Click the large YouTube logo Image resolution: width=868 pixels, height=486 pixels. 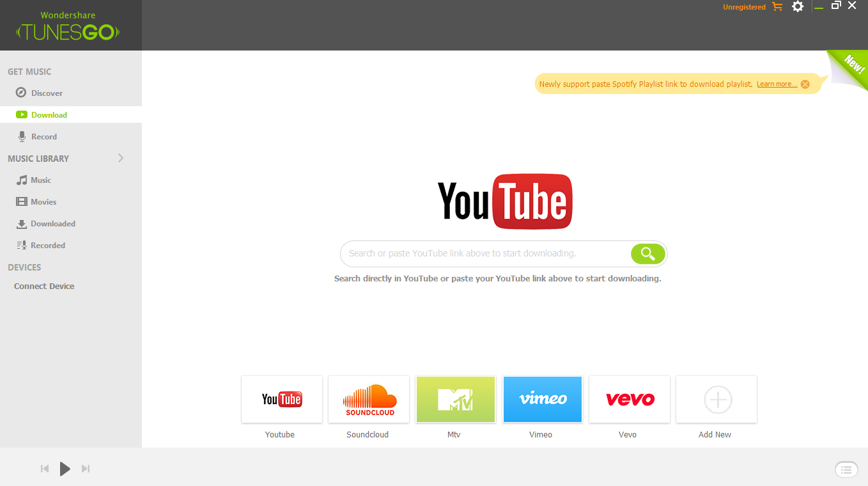point(505,201)
